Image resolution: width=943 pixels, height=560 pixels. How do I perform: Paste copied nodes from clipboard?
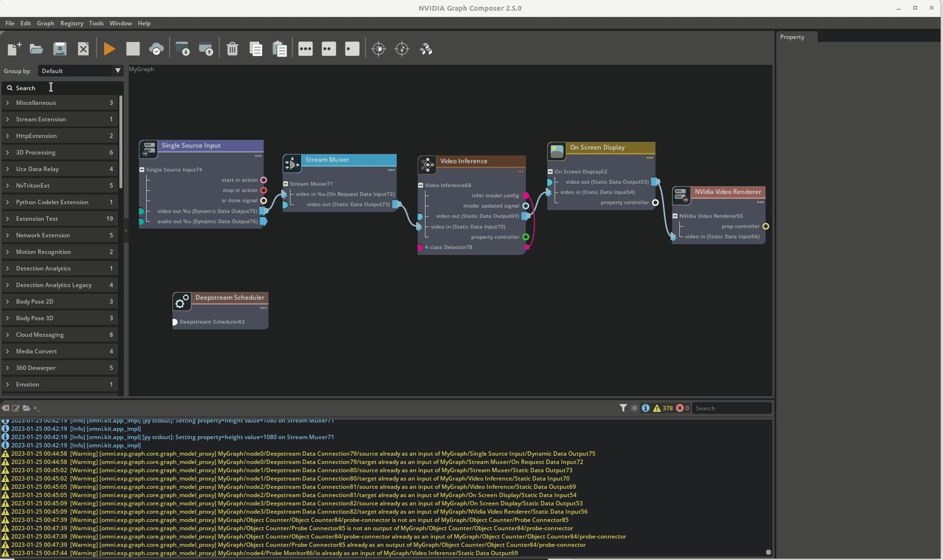pyautogui.click(x=279, y=49)
